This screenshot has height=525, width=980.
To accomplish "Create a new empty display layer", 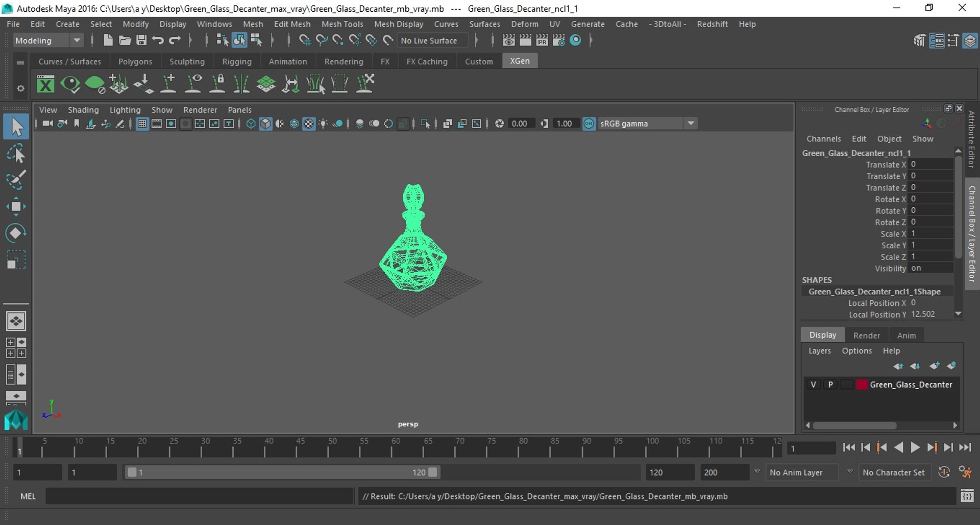I will tap(934, 366).
